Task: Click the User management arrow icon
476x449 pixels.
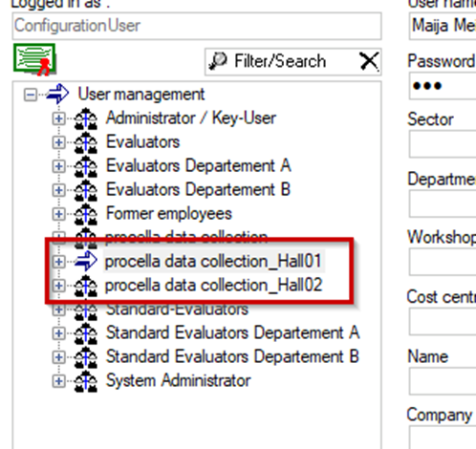Action: pos(57,95)
